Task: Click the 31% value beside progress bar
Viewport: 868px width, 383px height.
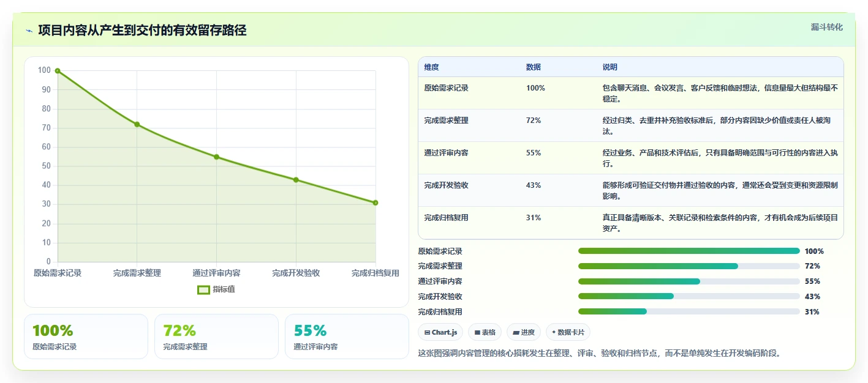Action: click(x=812, y=312)
